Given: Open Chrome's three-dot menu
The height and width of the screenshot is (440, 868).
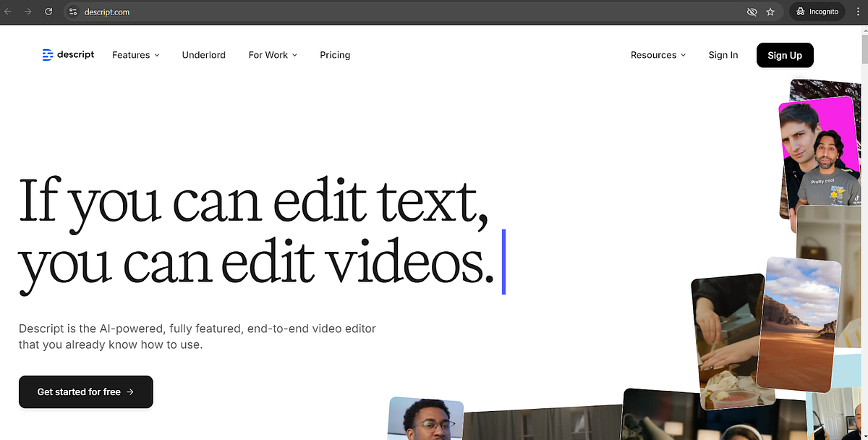Looking at the screenshot, I should (x=858, y=12).
